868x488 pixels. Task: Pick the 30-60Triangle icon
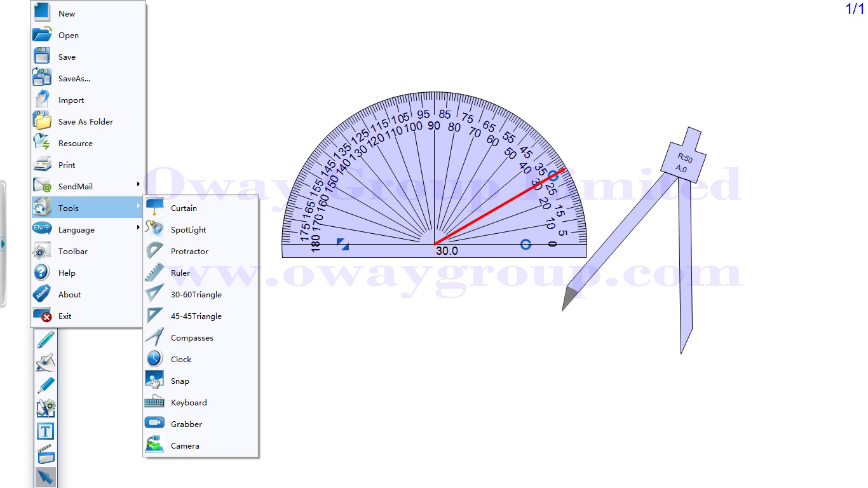click(154, 294)
